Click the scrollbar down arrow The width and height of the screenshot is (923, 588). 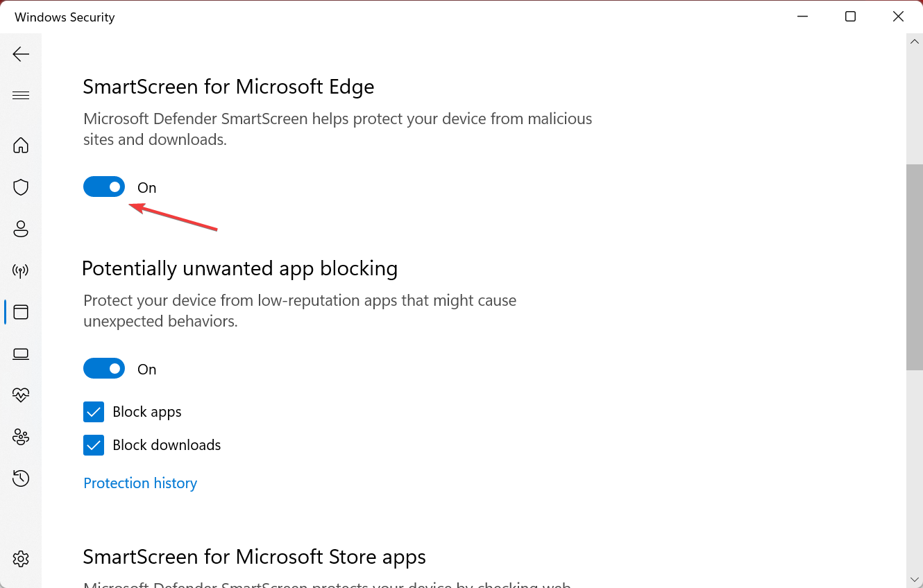(x=915, y=578)
